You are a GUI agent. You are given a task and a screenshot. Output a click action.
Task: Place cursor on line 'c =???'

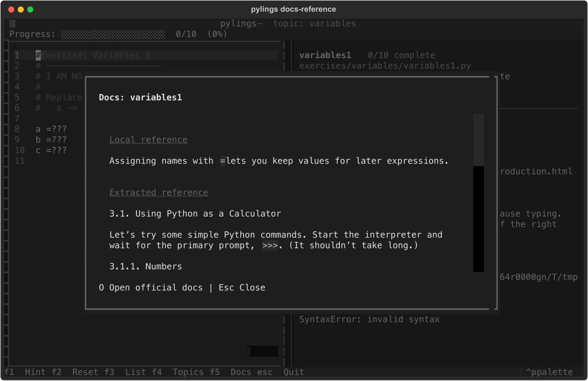[x=51, y=151]
